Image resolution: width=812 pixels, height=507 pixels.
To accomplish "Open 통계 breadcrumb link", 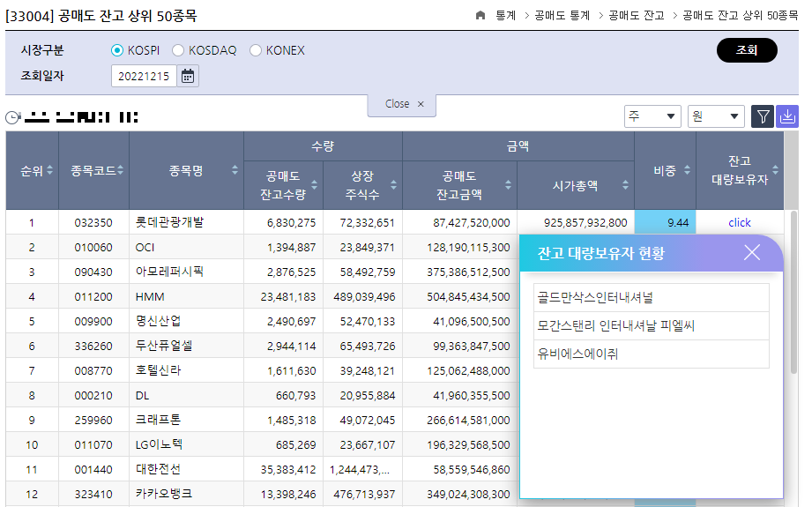I will [x=505, y=16].
